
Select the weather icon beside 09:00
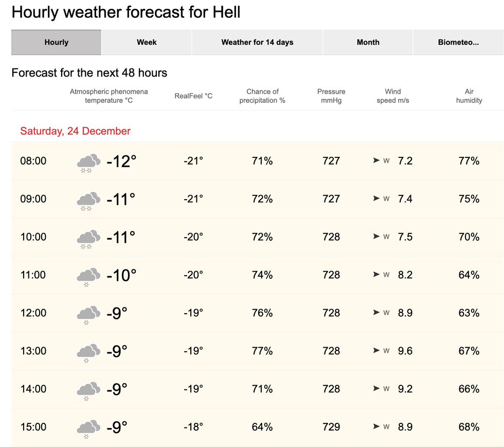pyautogui.click(x=87, y=199)
